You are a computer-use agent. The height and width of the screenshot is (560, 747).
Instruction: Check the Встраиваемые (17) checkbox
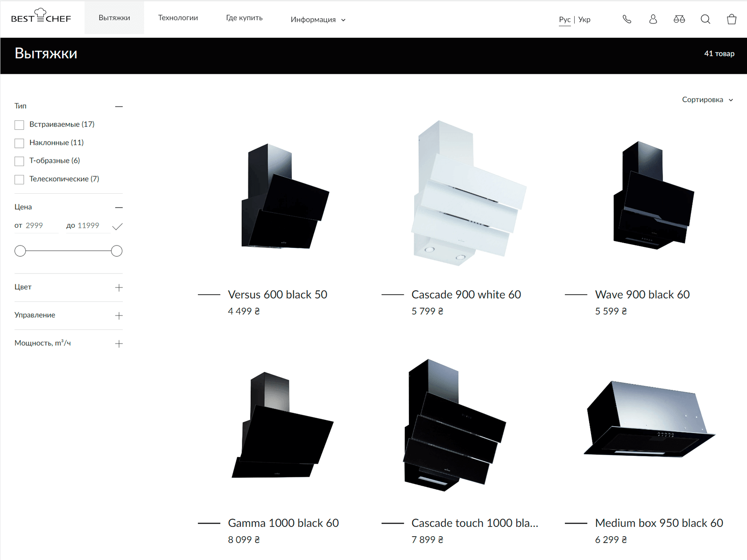tap(19, 125)
